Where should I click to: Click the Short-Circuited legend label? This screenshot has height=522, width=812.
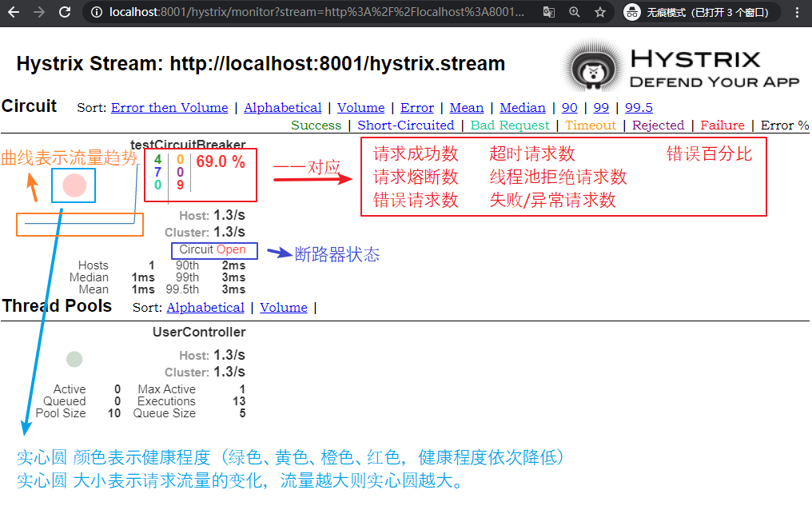coord(405,126)
